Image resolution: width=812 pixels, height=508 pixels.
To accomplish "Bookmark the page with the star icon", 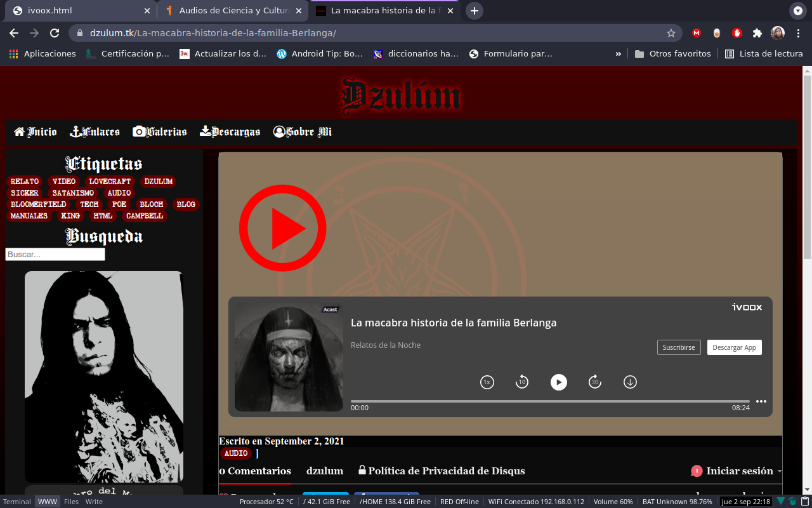I will 671,32.
